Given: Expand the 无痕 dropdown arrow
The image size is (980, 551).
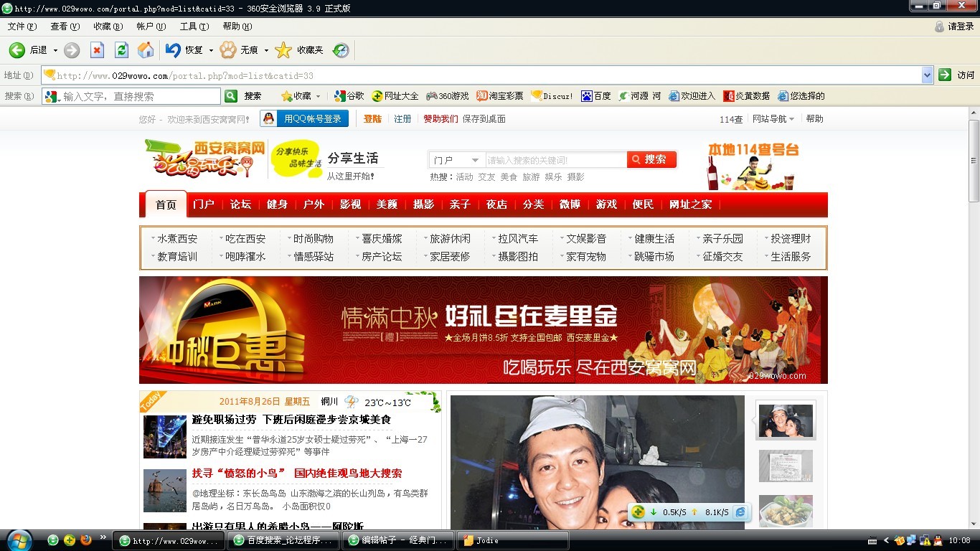Looking at the screenshot, I should [x=266, y=50].
